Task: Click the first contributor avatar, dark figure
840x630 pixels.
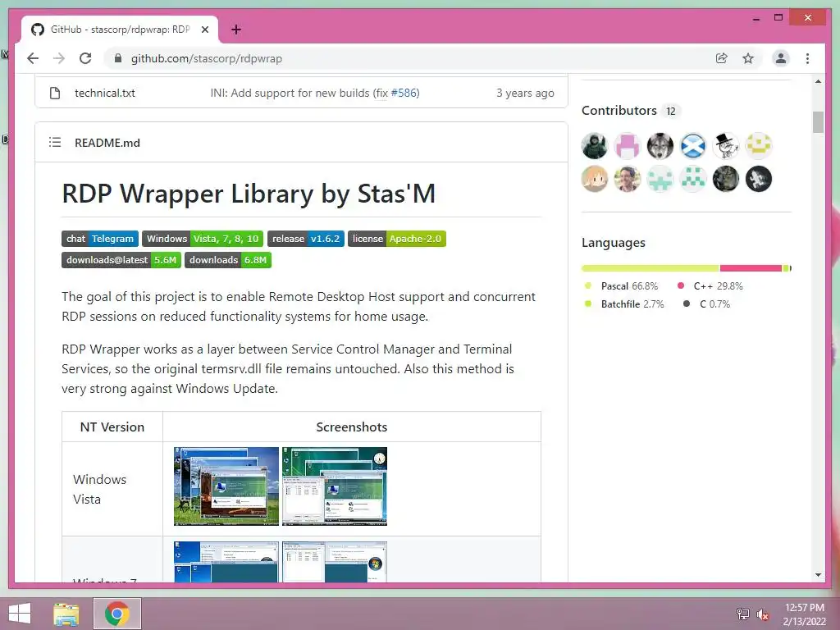Action: coord(595,146)
